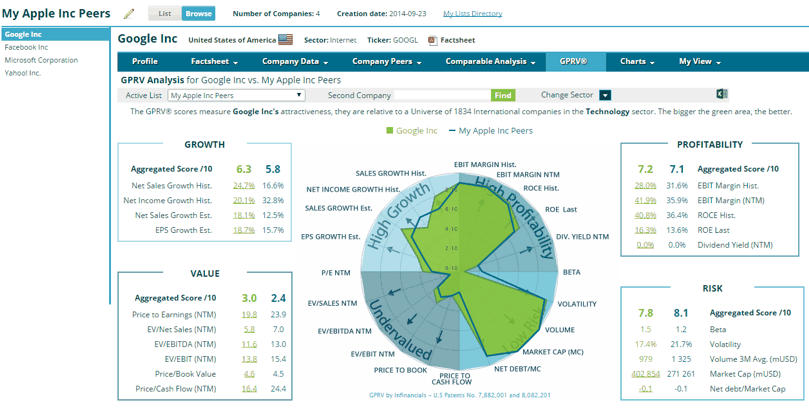Click the Change Sector dropdown arrow button
This screenshot has width=809, height=411.
(x=605, y=95)
